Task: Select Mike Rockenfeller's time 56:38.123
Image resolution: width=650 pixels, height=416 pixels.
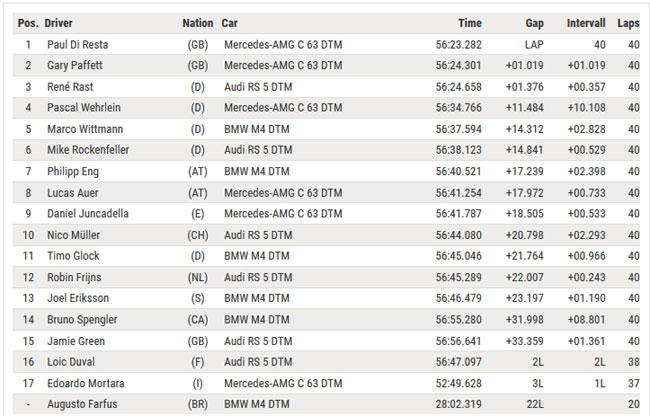Action: 458,150
